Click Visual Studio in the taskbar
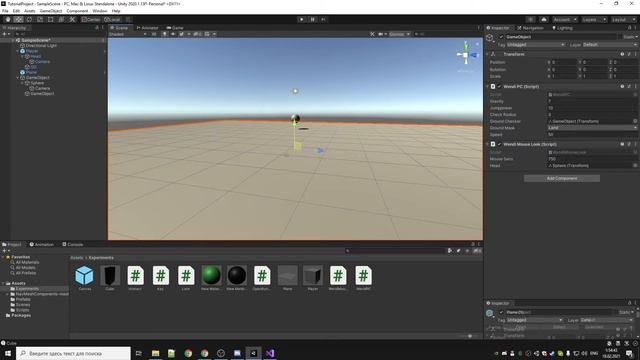The width and height of the screenshot is (640, 360). (270, 353)
